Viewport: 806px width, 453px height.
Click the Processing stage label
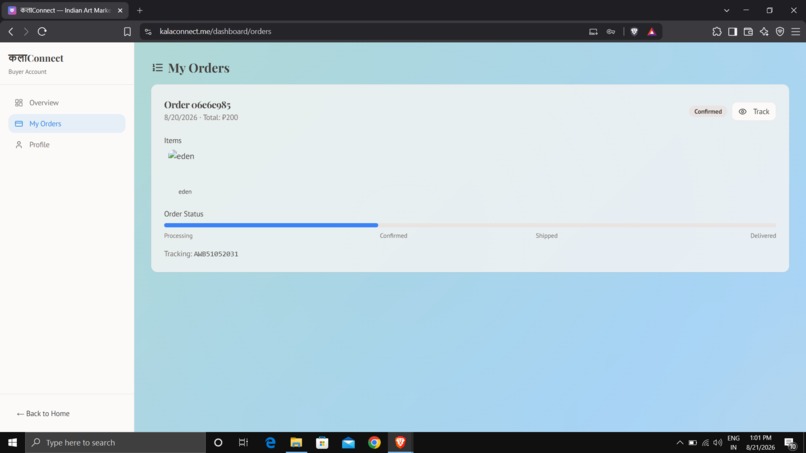pyautogui.click(x=178, y=235)
